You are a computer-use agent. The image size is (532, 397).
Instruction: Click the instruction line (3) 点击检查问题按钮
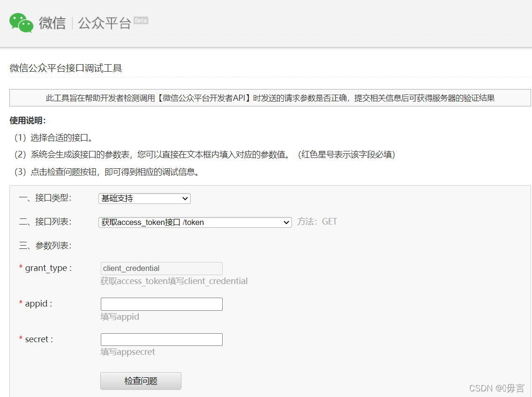(106, 172)
